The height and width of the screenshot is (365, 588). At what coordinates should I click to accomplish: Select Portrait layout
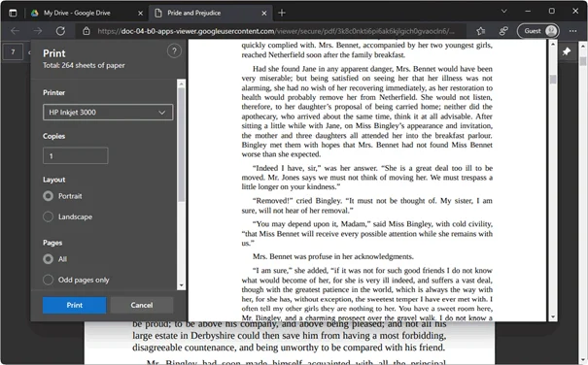coord(48,196)
